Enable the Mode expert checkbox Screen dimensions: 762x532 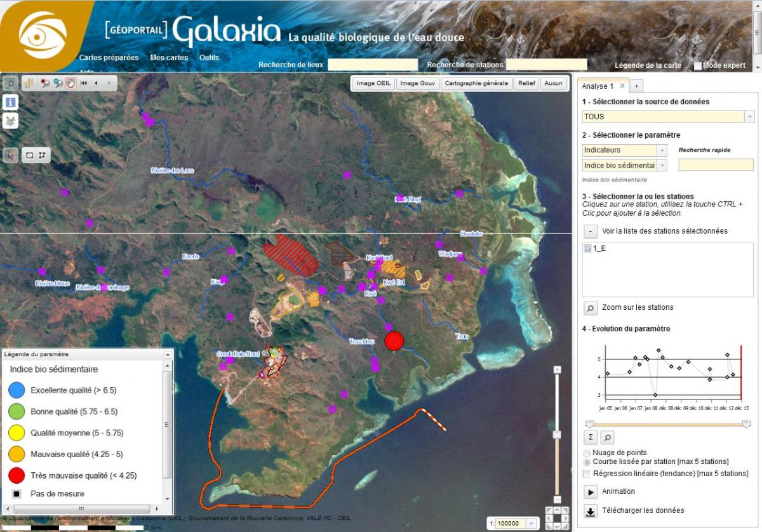[x=698, y=66]
